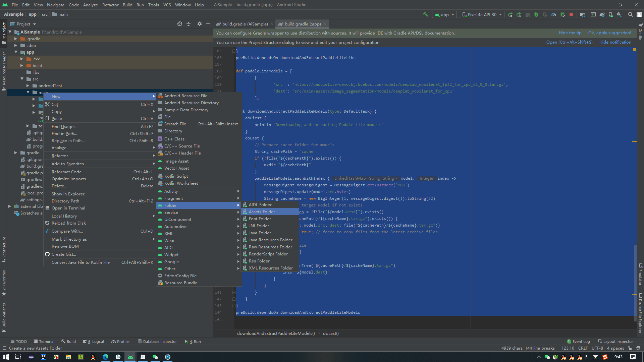
Task: Open Gradle tool window on right edge
Action: 640,32
